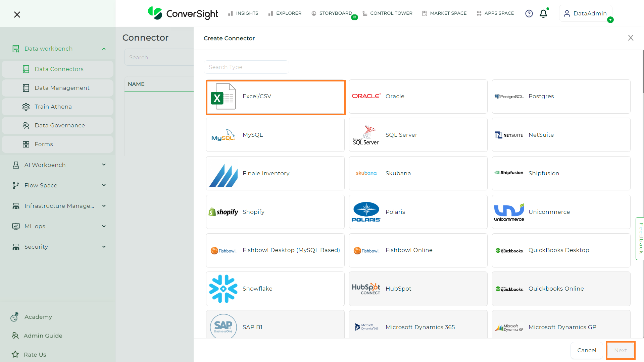Screen dimensions: 644x362
Task: Select the QuickBooks Desktop logo
Action: 509,250
